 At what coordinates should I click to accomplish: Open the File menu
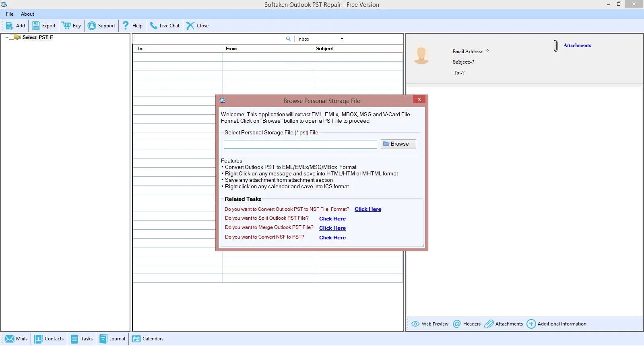[x=10, y=14]
